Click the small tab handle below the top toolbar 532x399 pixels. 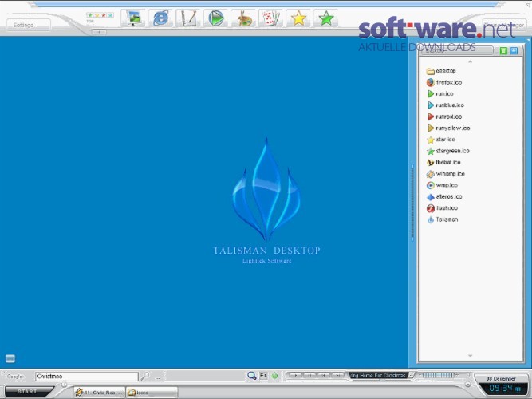(x=99, y=32)
